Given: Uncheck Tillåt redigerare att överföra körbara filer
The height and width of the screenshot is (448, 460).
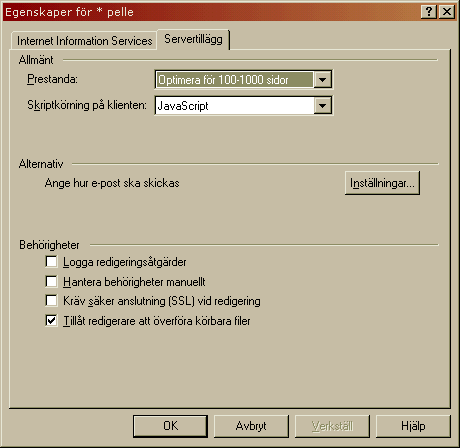Looking at the screenshot, I should (51, 321).
